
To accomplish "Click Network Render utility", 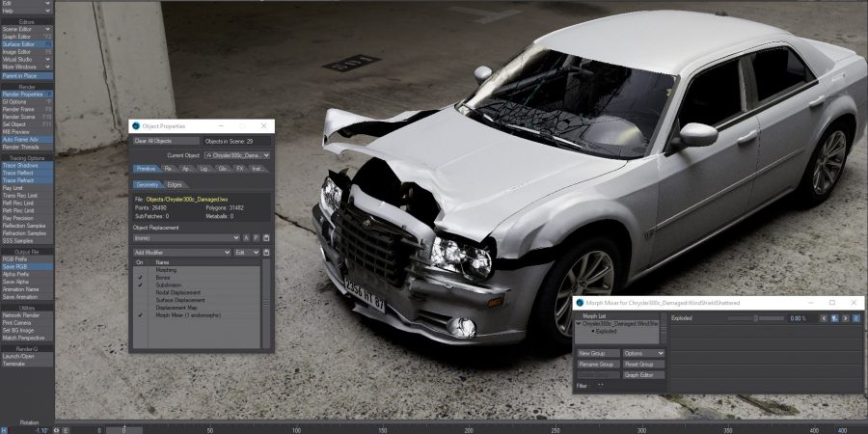I will click(27, 315).
